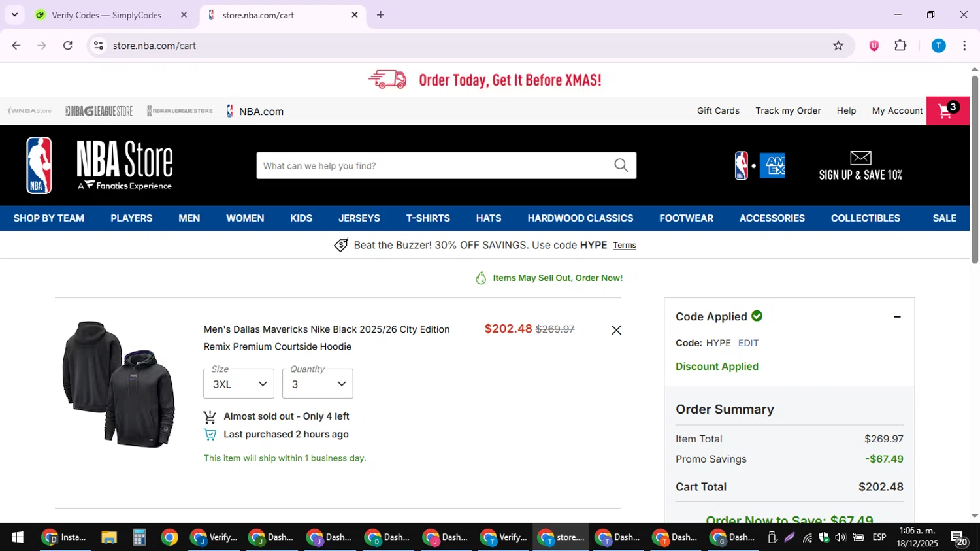This screenshot has height=551, width=980.
Task: Click the Mavericks hoodie product thumbnail
Action: [x=118, y=384]
